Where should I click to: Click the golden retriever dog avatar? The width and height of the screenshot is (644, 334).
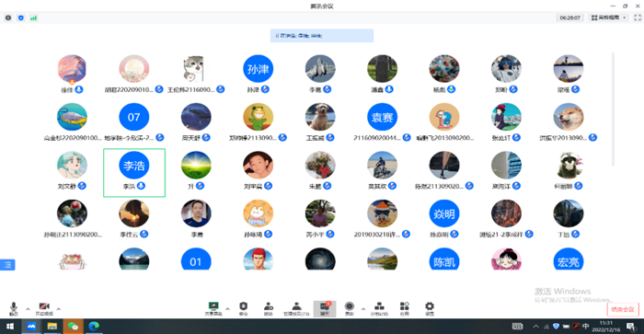[320, 117]
